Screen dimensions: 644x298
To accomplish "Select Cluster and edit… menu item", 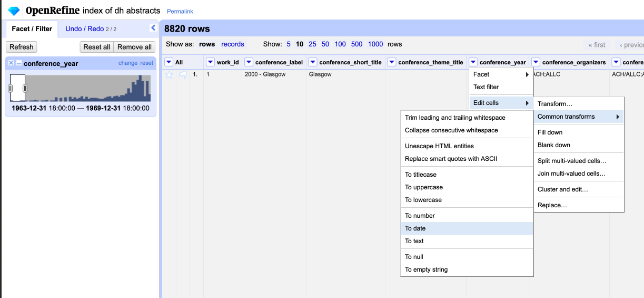I will (562, 189).
